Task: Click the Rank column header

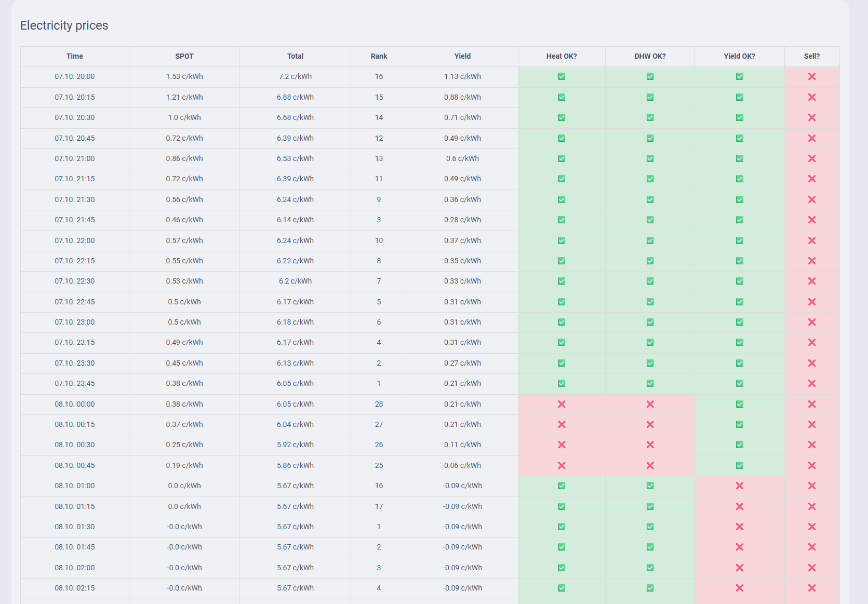Action: click(379, 56)
